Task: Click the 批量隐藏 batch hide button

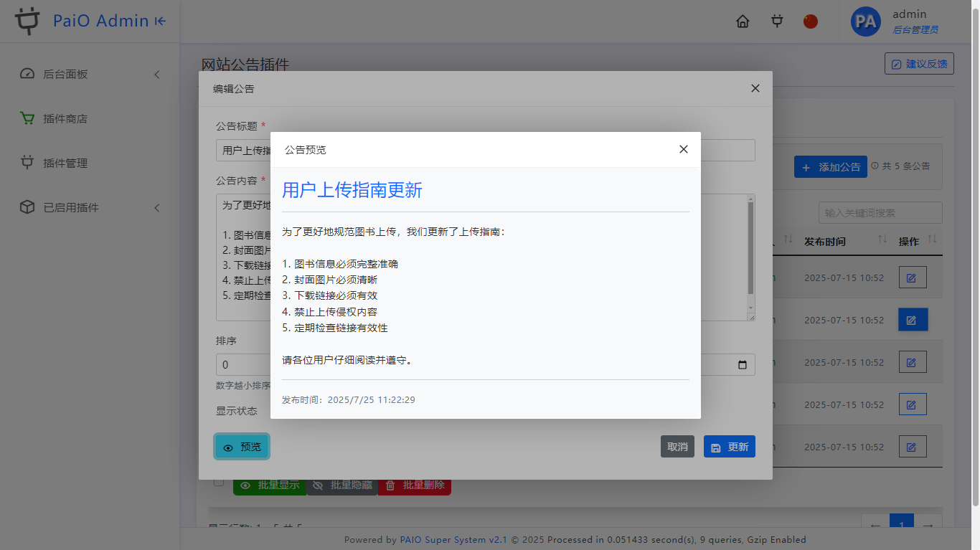Action: [x=342, y=485]
